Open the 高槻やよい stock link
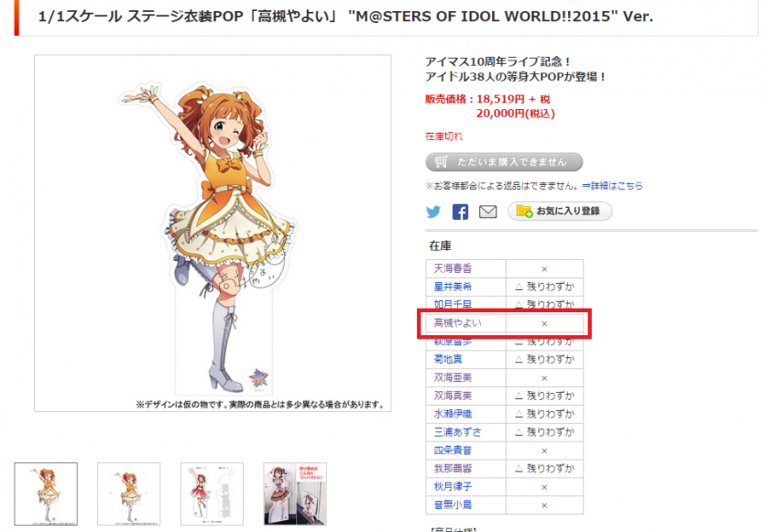This screenshot has height=532, width=765. coord(458,323)
